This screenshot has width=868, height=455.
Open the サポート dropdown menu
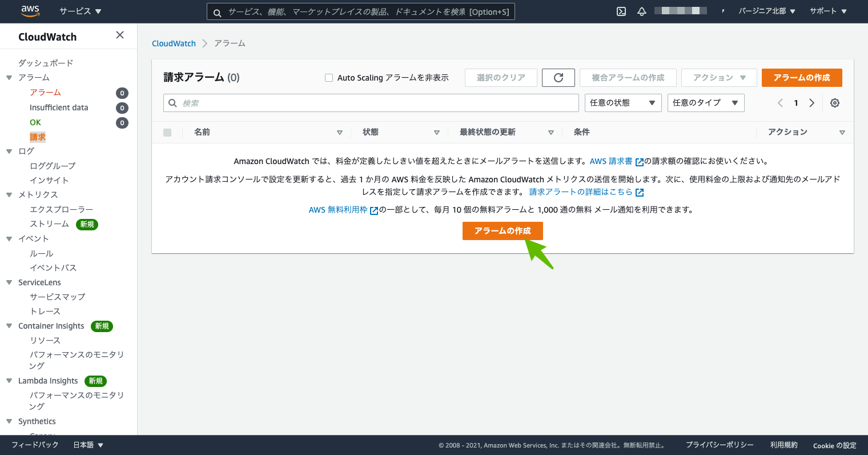click(828, 11)
